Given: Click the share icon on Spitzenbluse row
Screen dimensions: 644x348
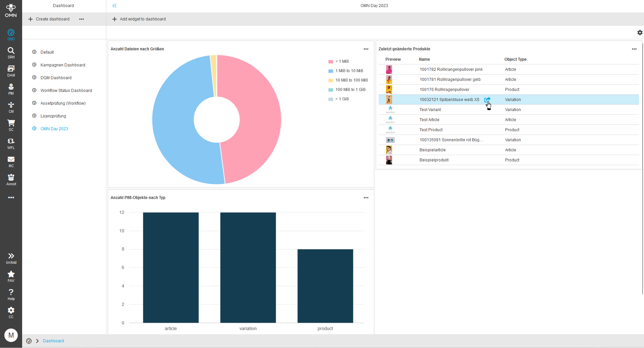Looking at the screenshot, I should [x=488, y=100].
